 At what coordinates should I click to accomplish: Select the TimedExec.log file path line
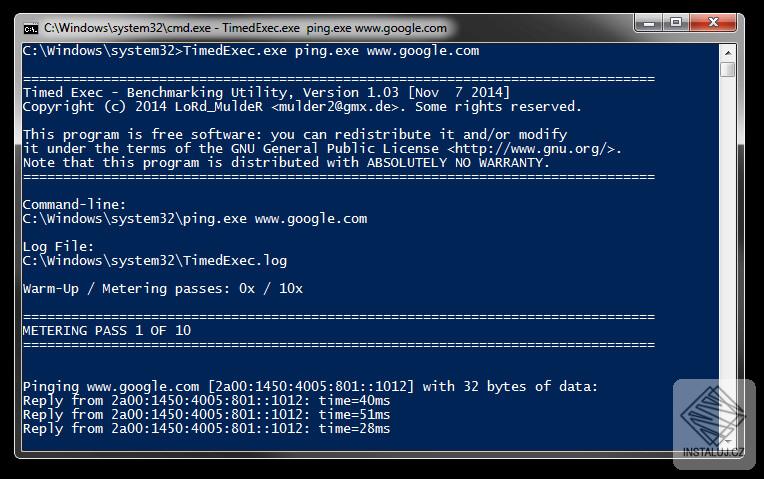click(154, 260)
